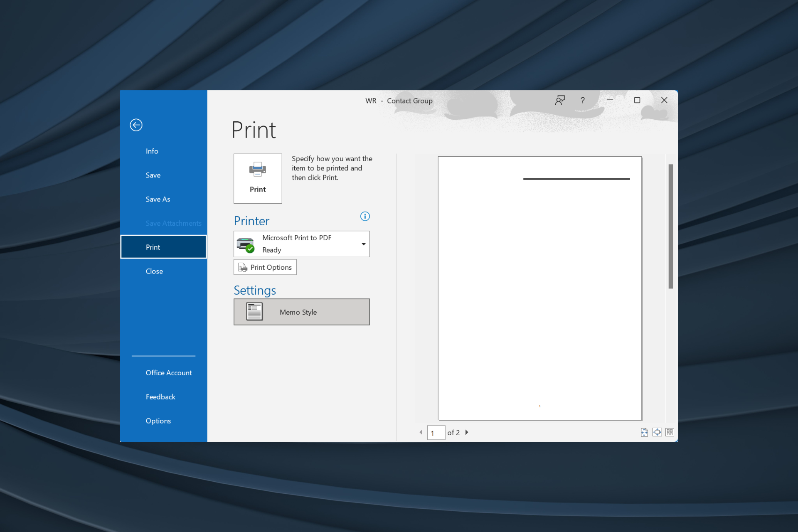
Task: Click the Coming Soon feedback person icon
Action: pos(560,100)
